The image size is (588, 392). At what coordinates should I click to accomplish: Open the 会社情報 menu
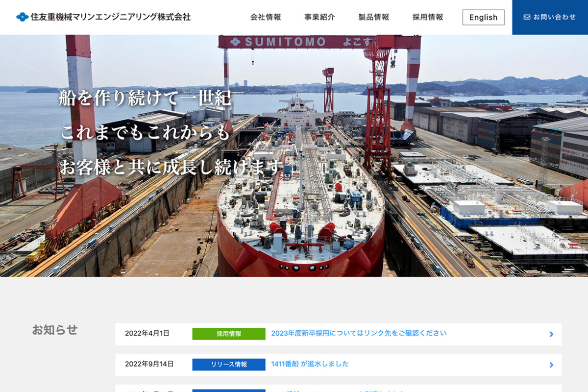pos(266,17)
